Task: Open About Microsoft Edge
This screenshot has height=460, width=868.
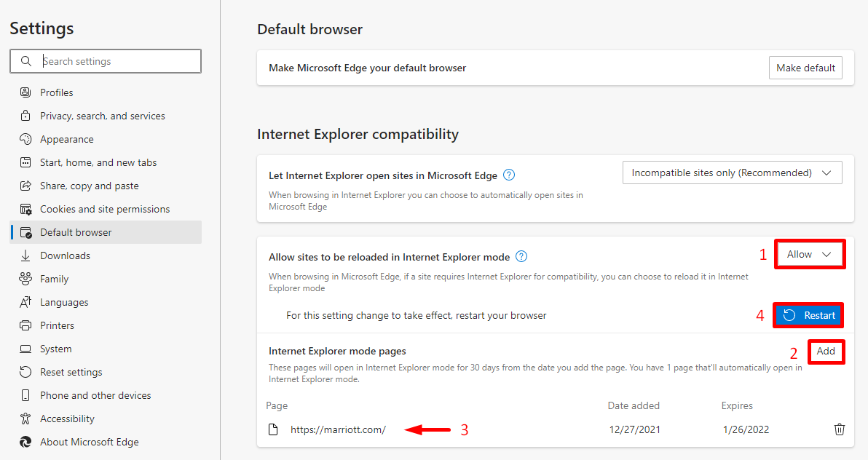Action: click(x=106, y=442)
